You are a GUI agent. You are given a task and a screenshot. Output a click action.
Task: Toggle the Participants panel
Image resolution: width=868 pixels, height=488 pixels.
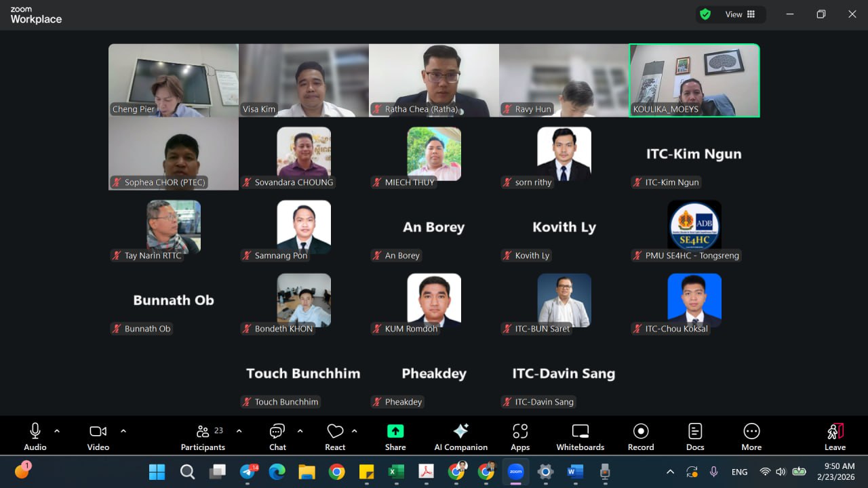point(203,436)
